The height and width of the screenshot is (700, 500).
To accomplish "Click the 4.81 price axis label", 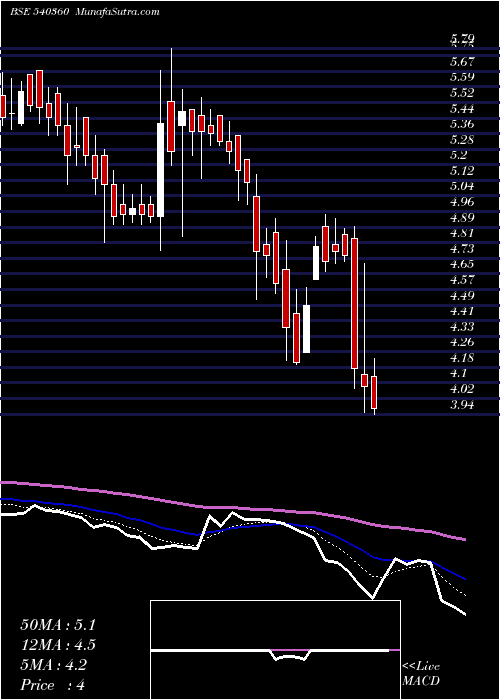I will point(462,233).
